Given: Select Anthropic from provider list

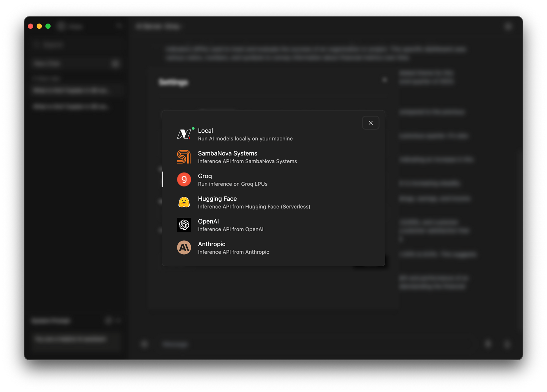Looking at the screenshot, I should point(273,247).
